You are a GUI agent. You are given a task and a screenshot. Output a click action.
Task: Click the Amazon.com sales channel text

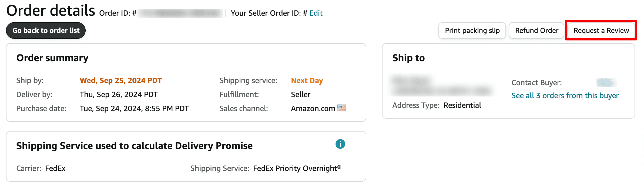313,108
